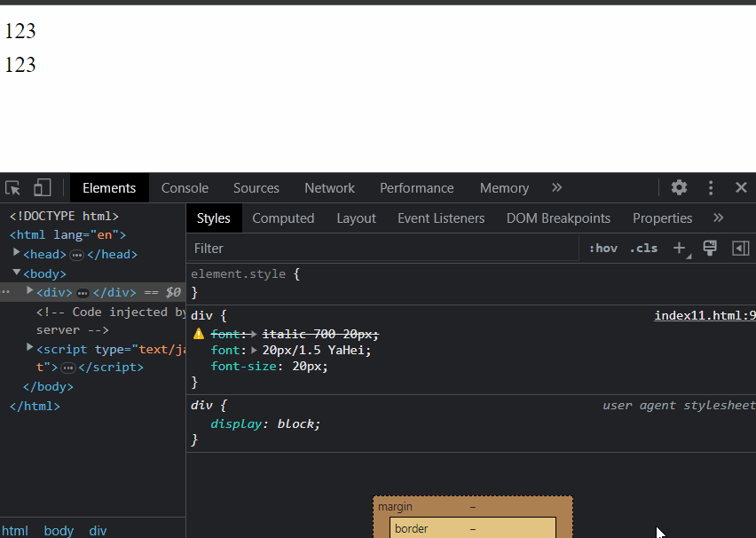The height and width of the screenshot is (538, 756).
Task: Select the closing html tag
Action: click(35, 406)
